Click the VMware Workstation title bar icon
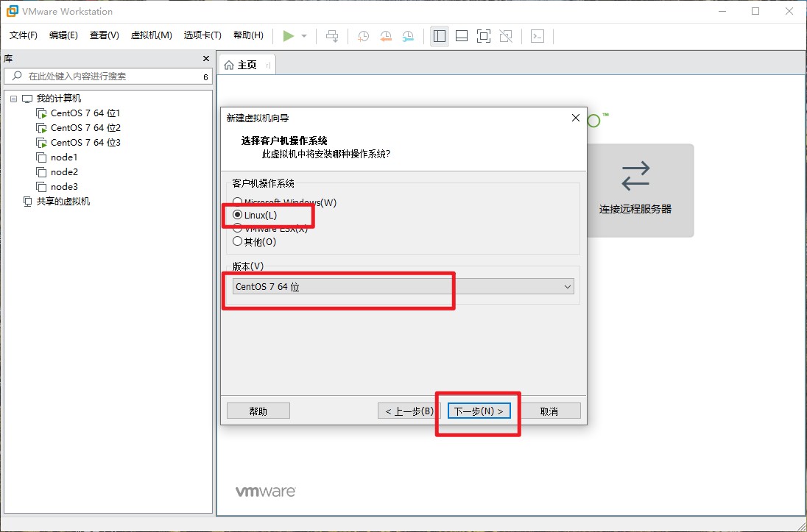This screenshot has width=807, height=532. coord(11,11)
